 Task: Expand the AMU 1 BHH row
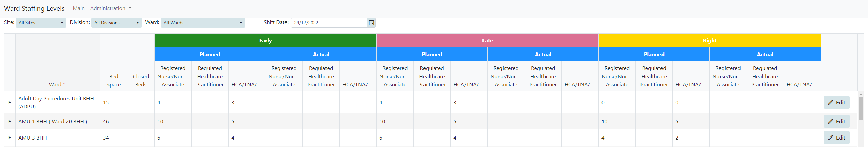pyautogui.click(x=9, y=121)
